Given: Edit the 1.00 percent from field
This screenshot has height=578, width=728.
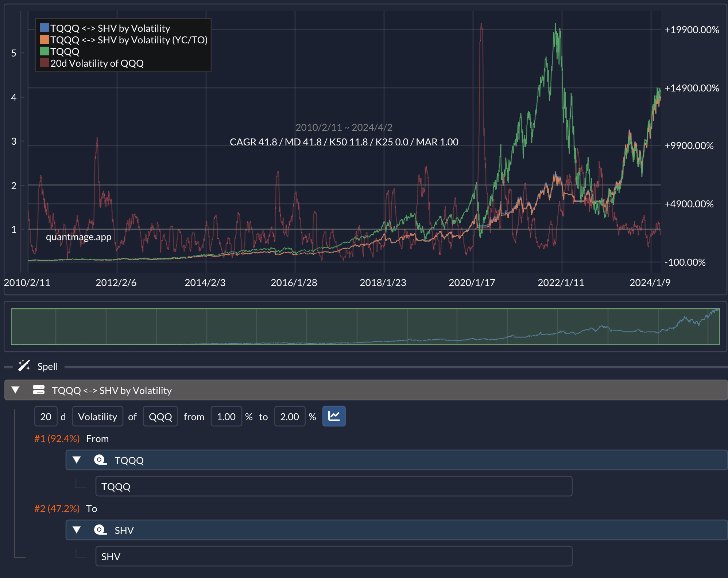Looking at the screenshot, I should (226, 416).
